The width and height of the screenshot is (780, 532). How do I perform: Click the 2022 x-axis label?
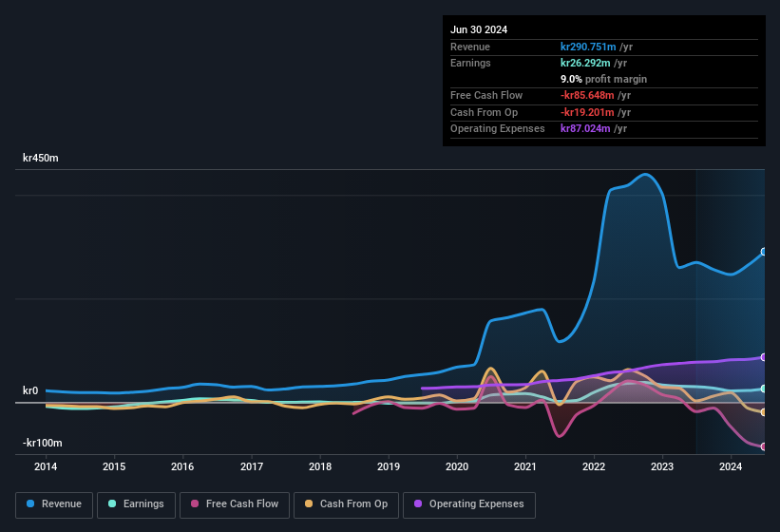pos(594,466)
